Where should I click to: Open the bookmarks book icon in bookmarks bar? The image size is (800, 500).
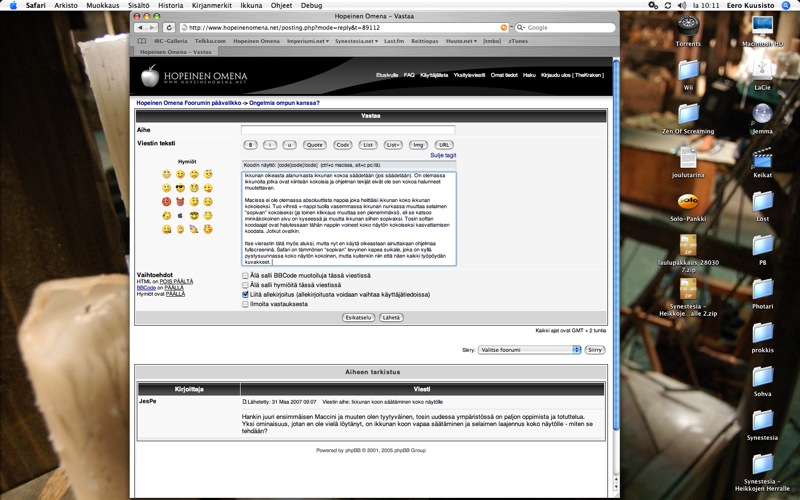click(142, 41)
